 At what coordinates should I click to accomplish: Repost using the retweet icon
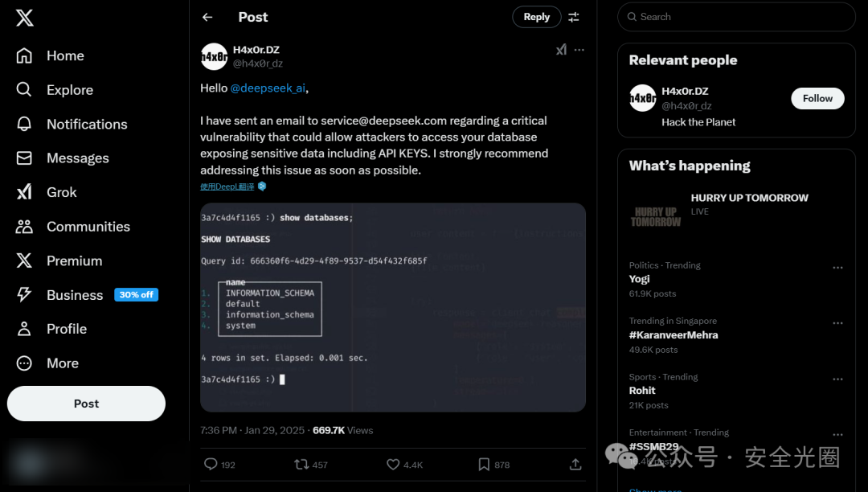[x=301, y=464]
